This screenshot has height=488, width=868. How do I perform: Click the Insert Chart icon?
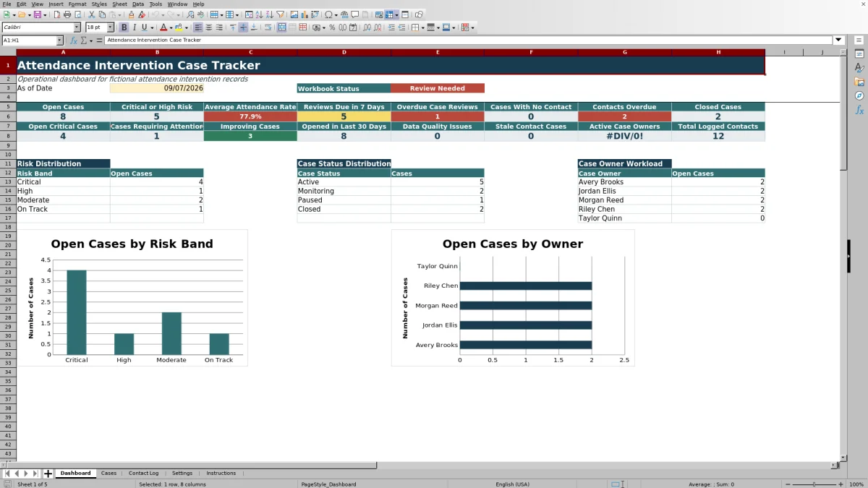pos(304,14)
